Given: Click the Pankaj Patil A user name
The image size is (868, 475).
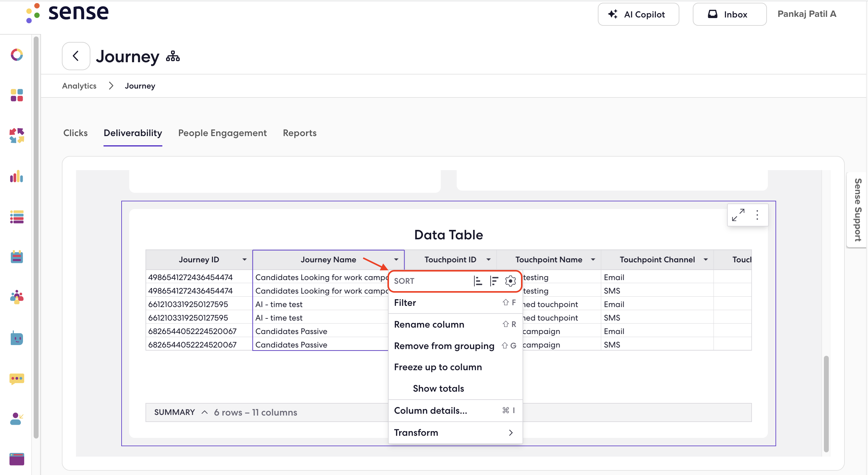Looking at the screenshot, I should (x=807, y=14).
